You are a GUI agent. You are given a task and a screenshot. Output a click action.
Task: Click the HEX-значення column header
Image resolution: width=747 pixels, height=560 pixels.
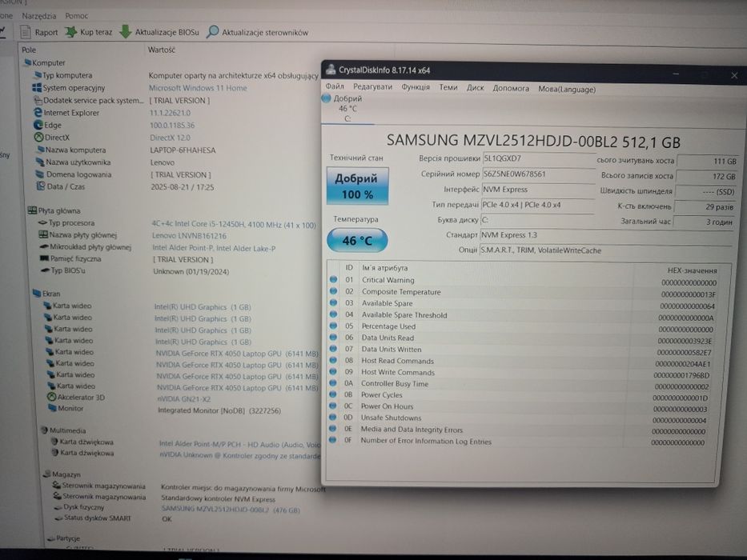click(692, 270)
